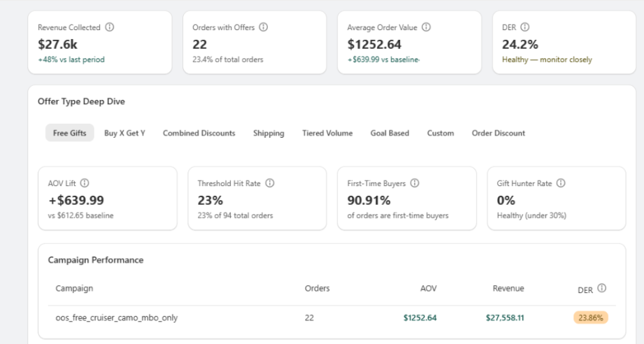Screen dimensions: 644x344
Task: Open info tooltip for Orders with Offers
Action: tap(264, 27)
